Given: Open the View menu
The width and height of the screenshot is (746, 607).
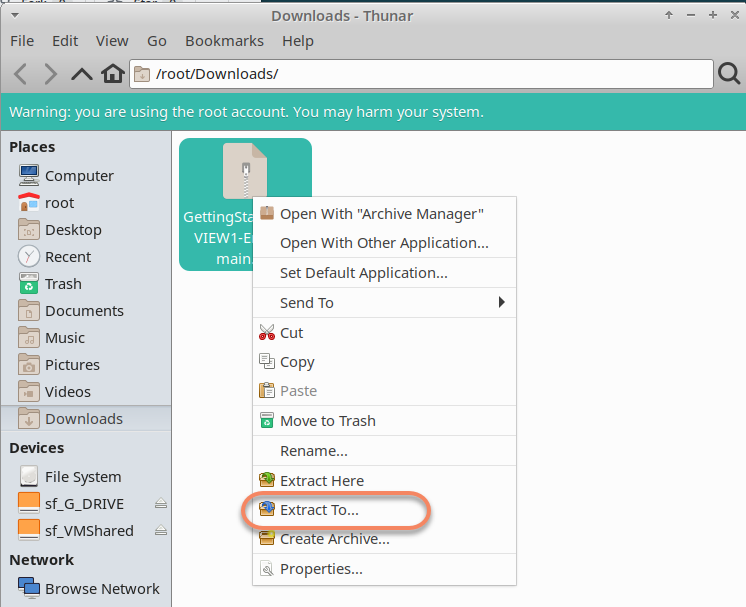Looking at the screenshot, I should [112, 41].
